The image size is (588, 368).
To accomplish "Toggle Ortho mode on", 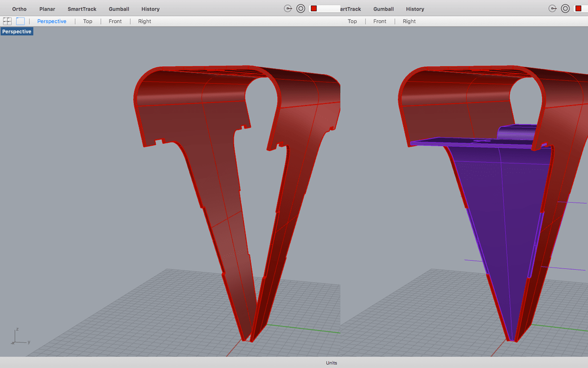I will [x=19, y=9].
